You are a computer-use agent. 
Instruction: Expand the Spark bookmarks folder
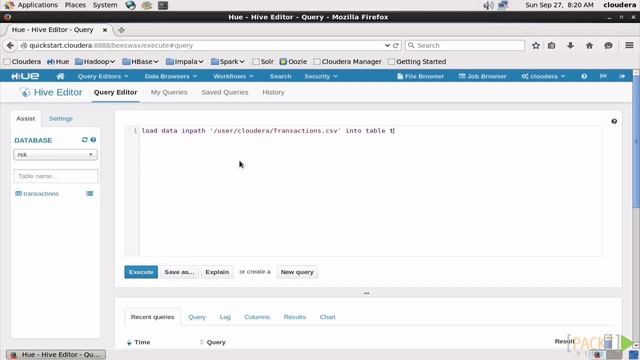pyautogui.click(x=227, y=62)
